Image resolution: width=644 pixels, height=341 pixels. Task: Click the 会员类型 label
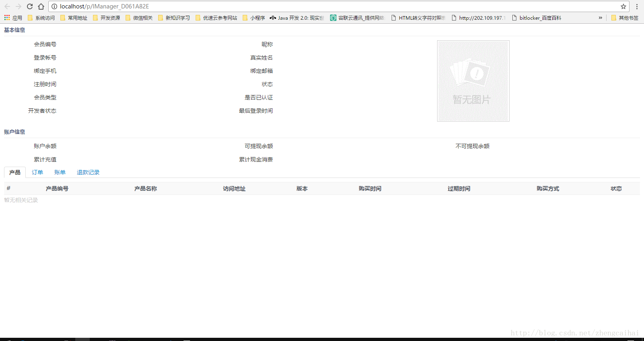(x=45, y=97)
